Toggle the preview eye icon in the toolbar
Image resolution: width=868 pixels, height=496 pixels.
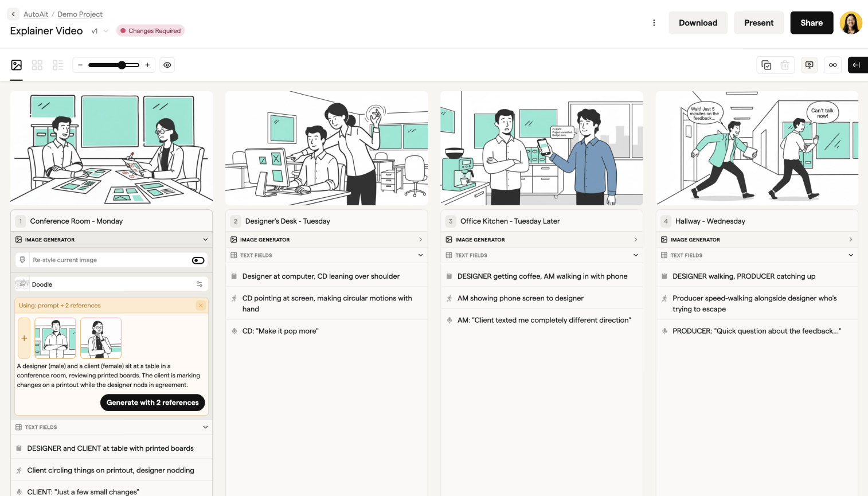(167, 65)
